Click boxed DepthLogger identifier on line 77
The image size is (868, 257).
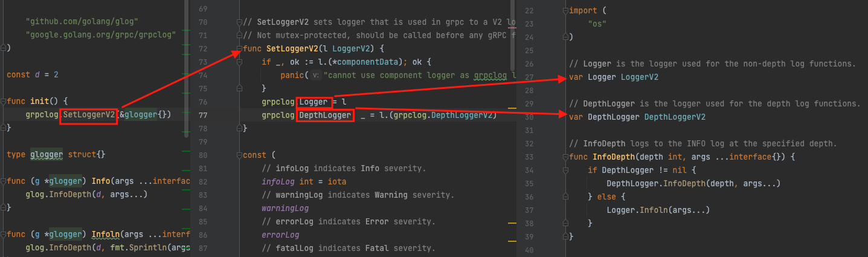(x=325, y=115)
